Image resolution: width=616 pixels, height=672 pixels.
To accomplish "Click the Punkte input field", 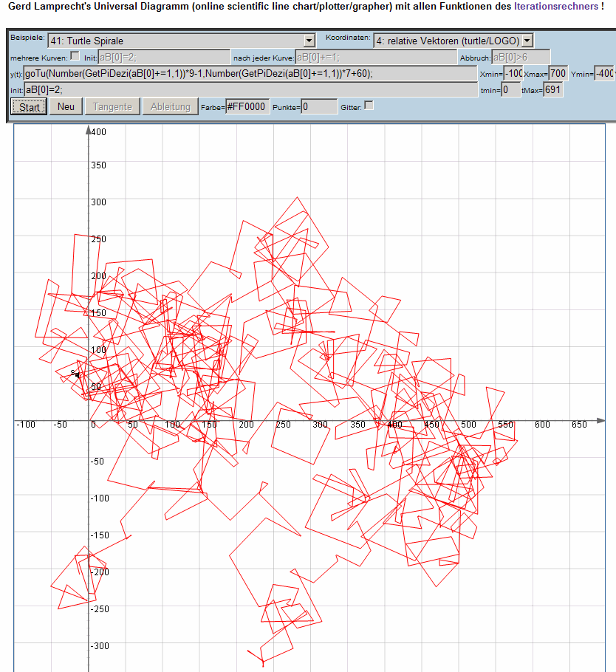I will click(x=319, y=106).
